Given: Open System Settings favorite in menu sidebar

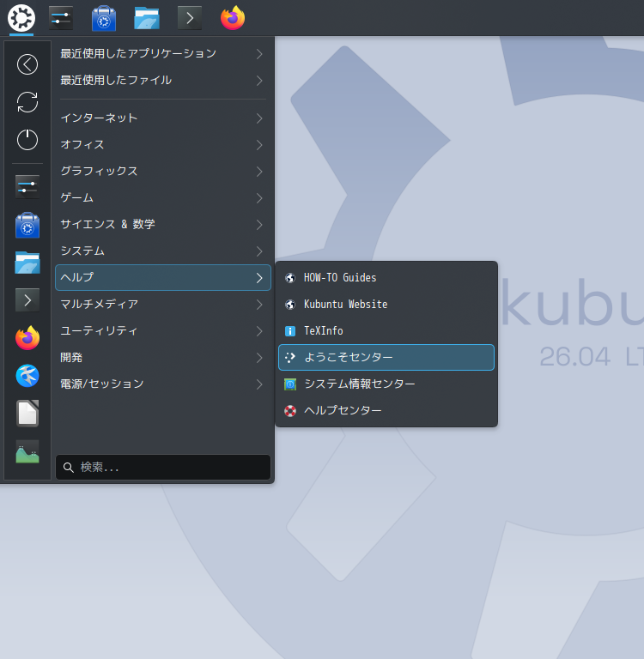Looking at the screenshot, I should pos(27,187).
